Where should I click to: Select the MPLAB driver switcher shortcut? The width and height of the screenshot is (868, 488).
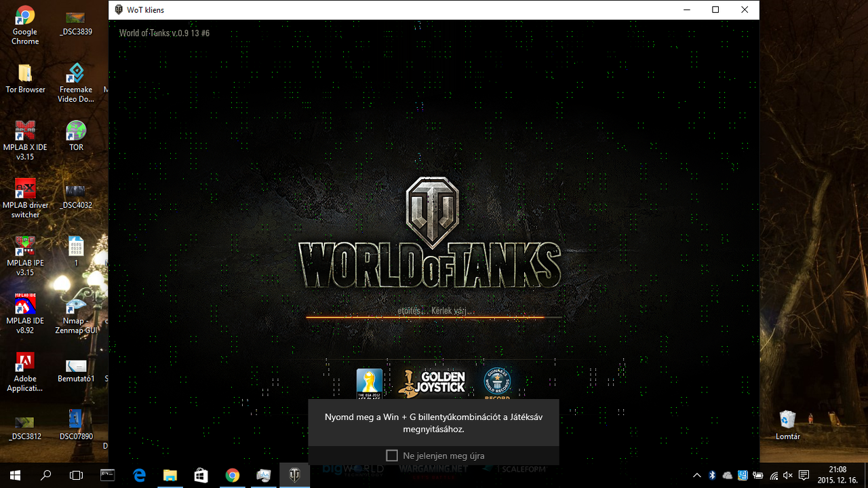tap(25, 199)
